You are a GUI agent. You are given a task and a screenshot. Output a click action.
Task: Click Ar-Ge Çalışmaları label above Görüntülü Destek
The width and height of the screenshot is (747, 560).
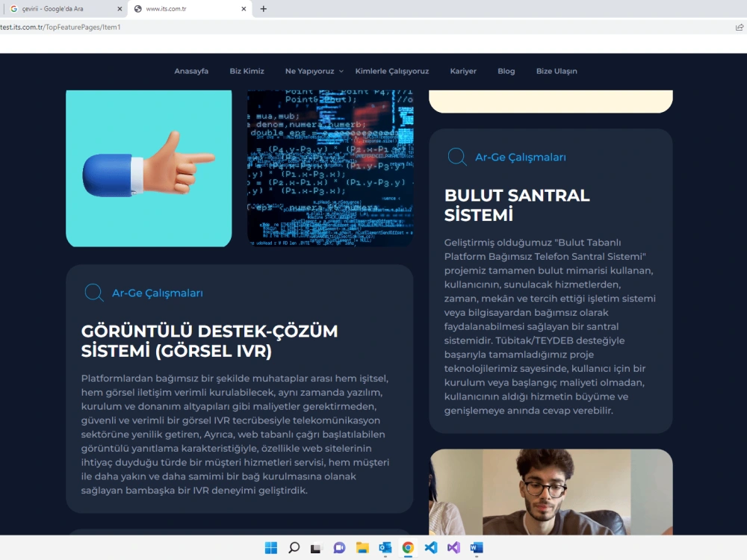click(157, 293)
